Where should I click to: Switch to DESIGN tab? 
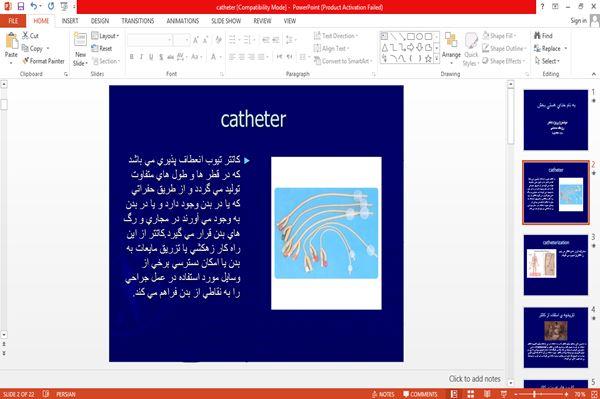click(x=99, y=21)
